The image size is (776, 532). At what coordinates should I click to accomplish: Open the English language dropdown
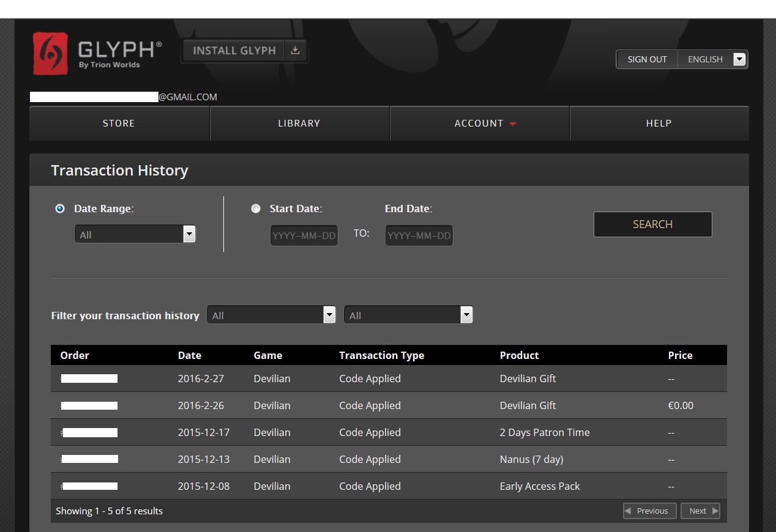713,59
